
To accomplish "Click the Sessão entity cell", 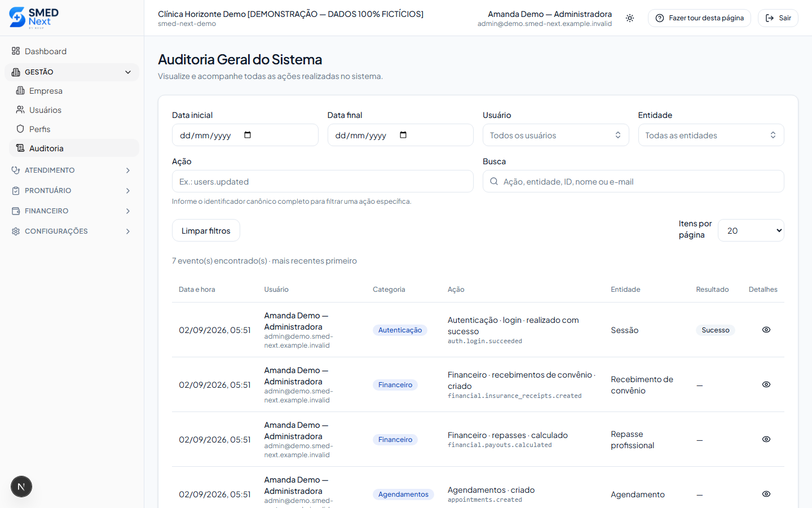I will click(625, 330).
